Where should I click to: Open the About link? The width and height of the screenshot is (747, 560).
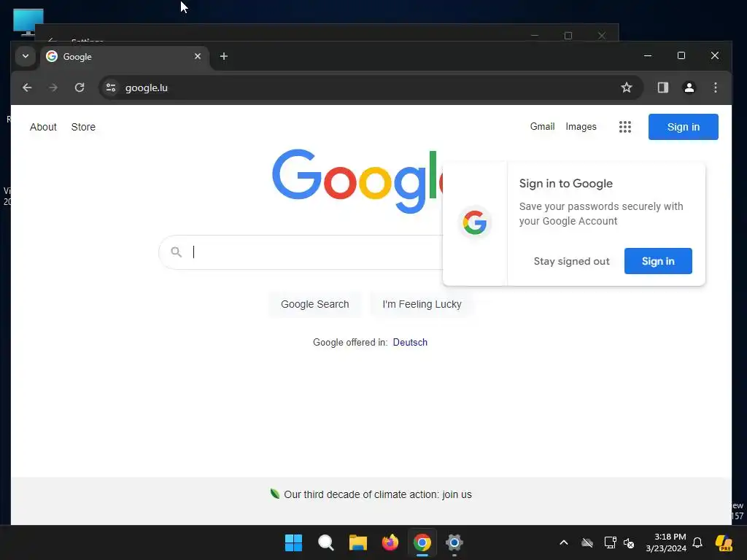pyautogui.click(x=43, y=127)
